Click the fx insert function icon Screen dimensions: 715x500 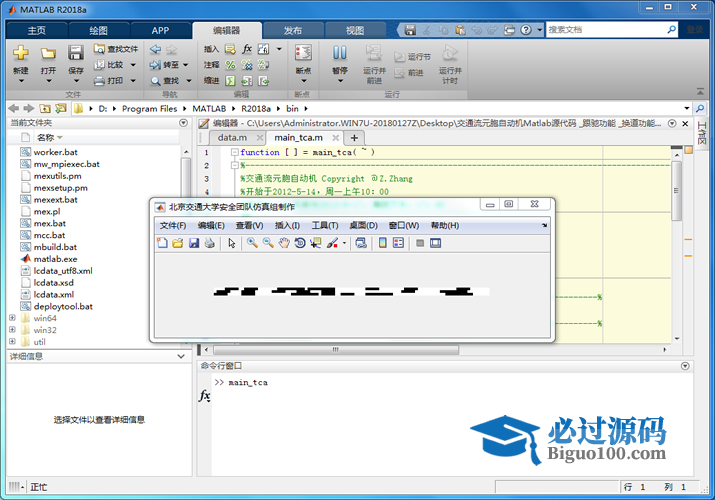[x=247, y=49]
